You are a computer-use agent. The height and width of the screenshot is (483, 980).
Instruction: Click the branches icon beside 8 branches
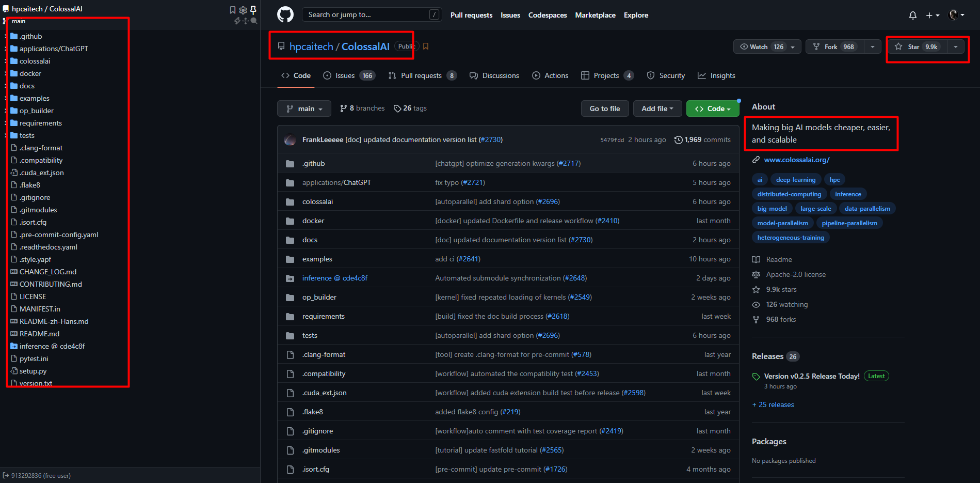pos(343,108)
